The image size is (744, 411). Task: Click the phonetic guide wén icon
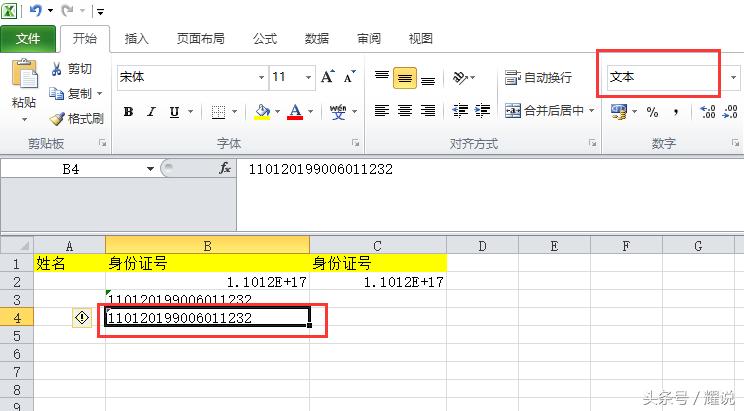click(338, 112)
